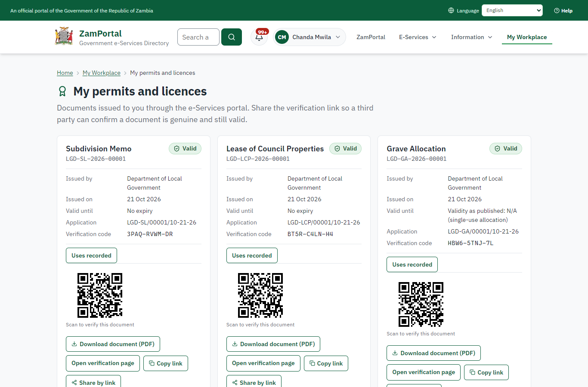The image size is (588, 387).
Task: Copy link for Subdivision Memo
Action: [x=166, y=363]
